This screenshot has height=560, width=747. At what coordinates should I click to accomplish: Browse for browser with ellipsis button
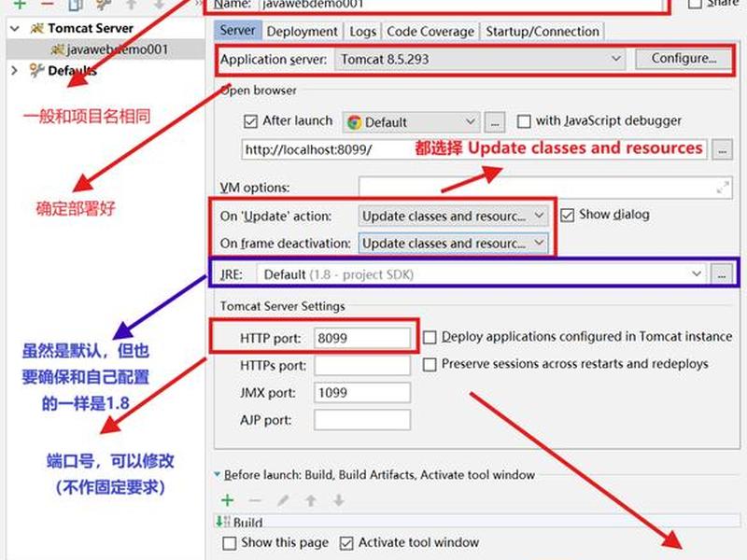point(495,122)
